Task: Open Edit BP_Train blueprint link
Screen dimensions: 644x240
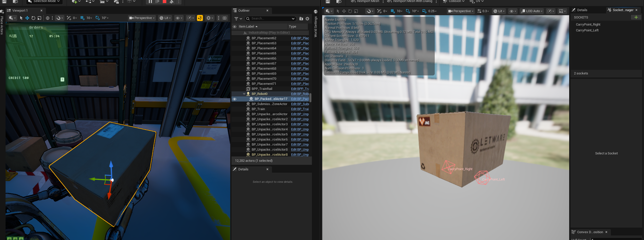Action: click(x=300, y=109)
